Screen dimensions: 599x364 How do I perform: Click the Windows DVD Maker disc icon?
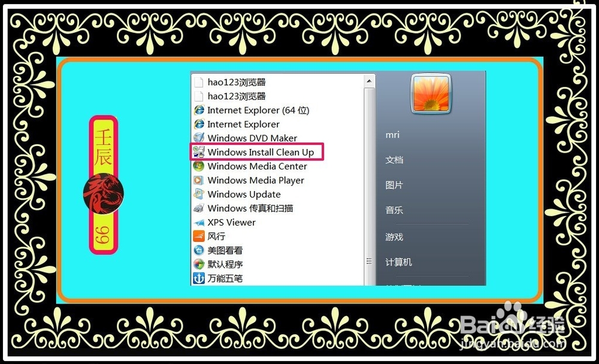[x=199, y=138]
